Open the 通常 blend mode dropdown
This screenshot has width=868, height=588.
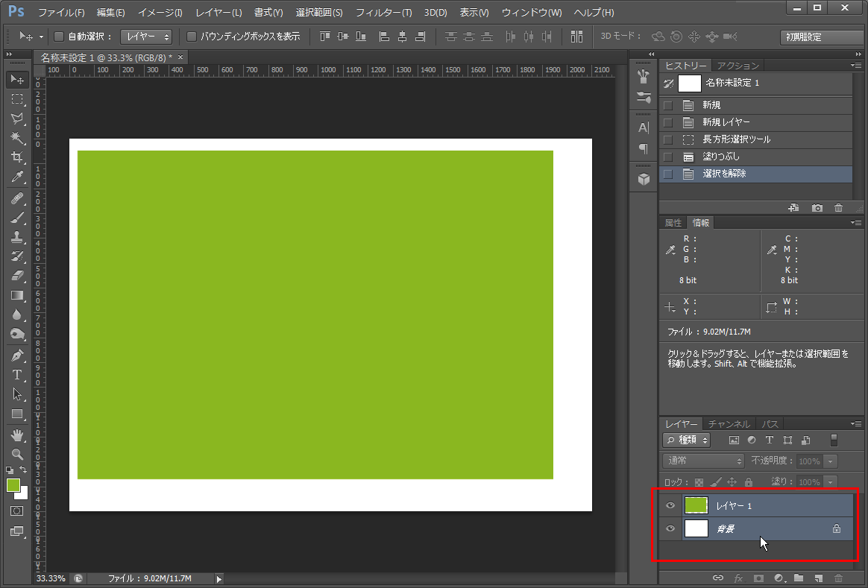tap(703, 461)
